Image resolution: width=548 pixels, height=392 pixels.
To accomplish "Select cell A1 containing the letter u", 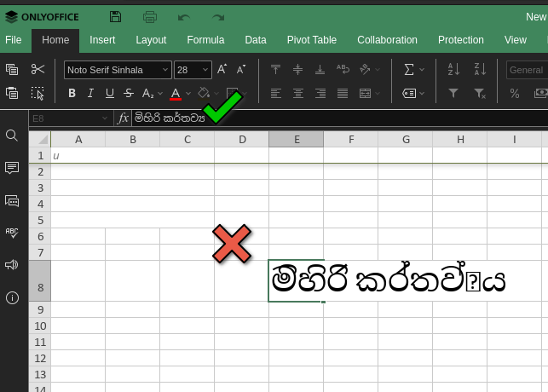I will pyautogui.click(x=78, y=155).
